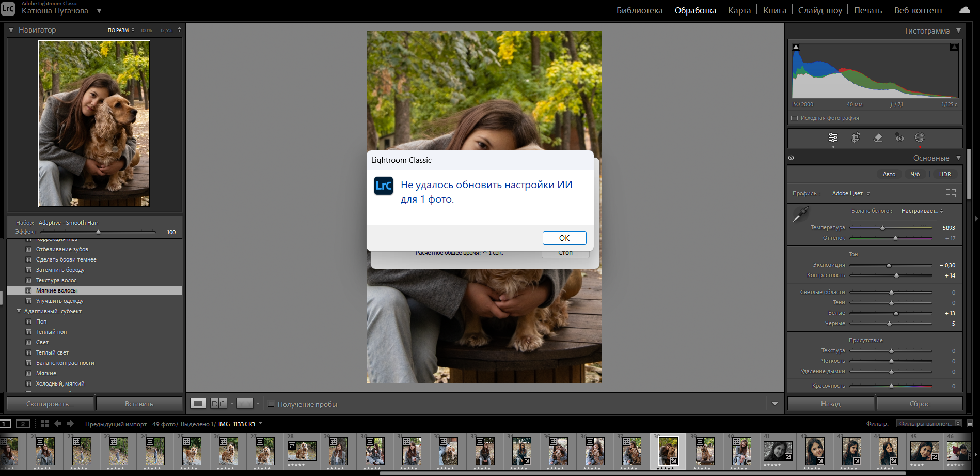
Task: Select the grayscale photo thumbnail in the filmstrip
Action: pos(778,451)
